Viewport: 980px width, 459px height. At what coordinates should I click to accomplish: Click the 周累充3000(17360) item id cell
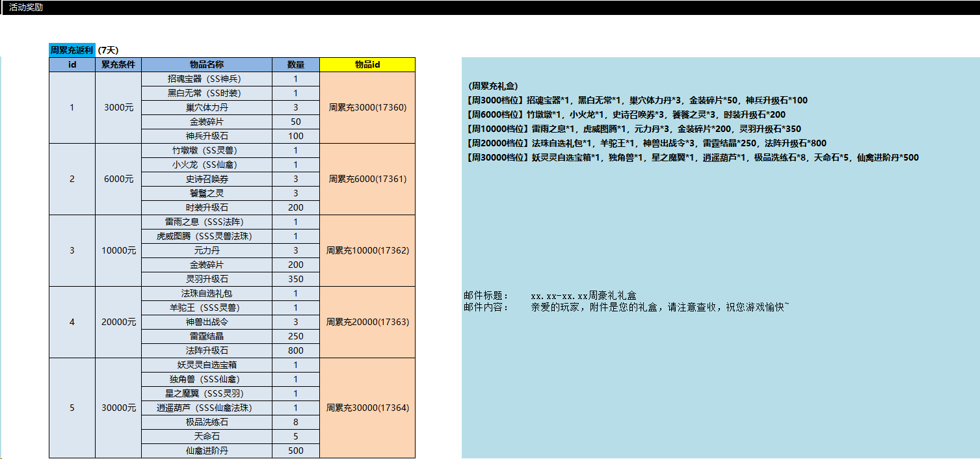367,107
